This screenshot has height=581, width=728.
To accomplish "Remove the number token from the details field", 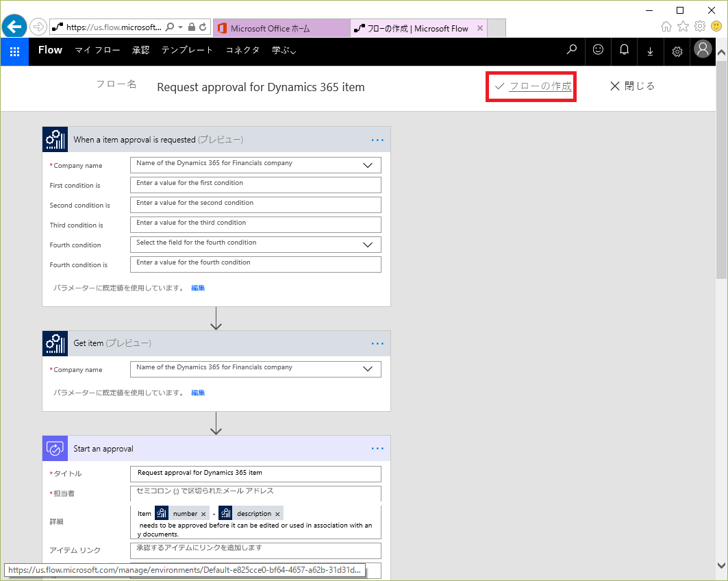I will pos(203,514).
